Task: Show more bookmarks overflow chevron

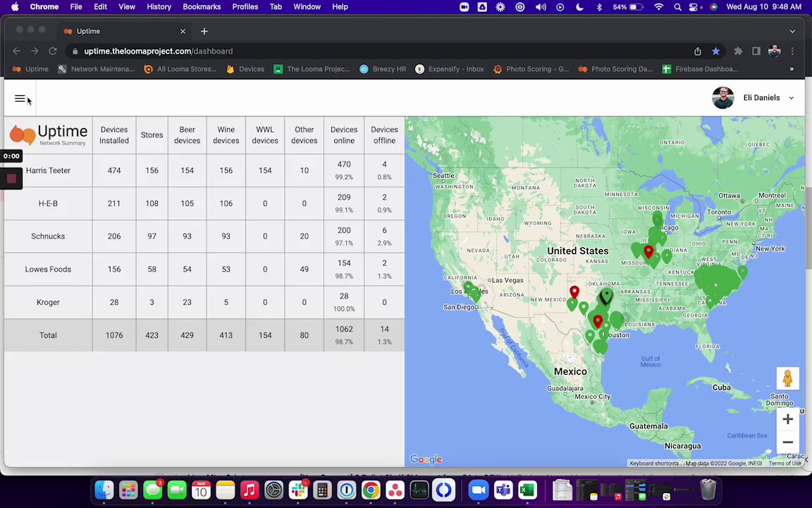Action: [x=792, y=69]
